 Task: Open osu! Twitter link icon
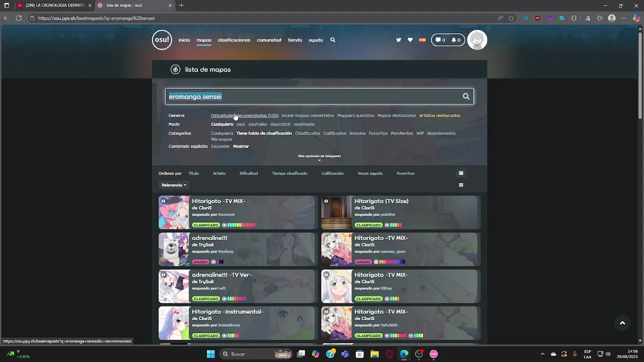(x=398, y=40)
